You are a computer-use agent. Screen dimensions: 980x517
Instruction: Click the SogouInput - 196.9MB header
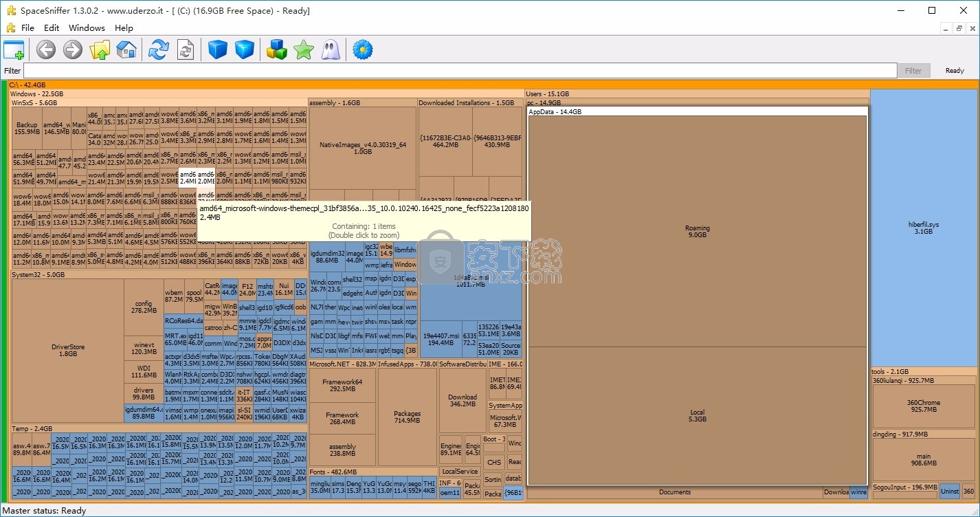pyautogui.click(x=904, y=487)
